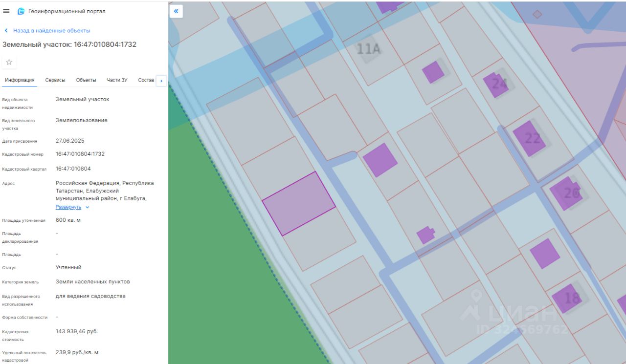Open the Части ЗУ tab
626x364 pixels.
pyautogui.click(x=117, y=80)
